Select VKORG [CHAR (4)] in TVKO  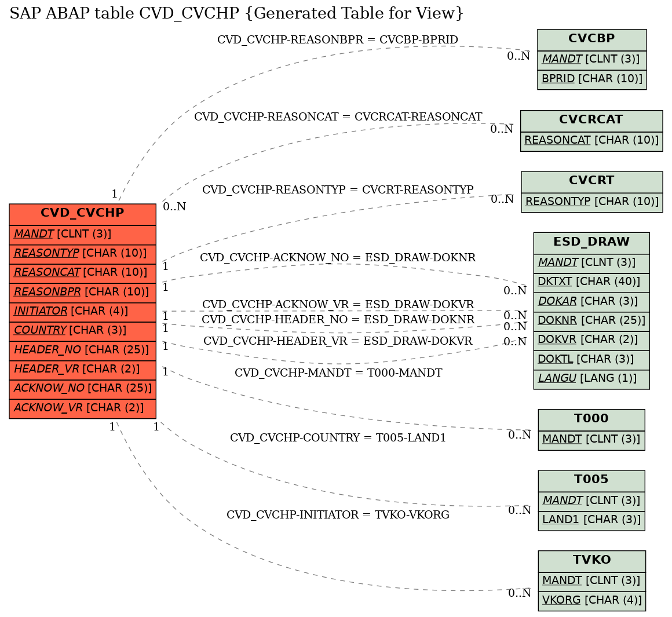[592, 601]
